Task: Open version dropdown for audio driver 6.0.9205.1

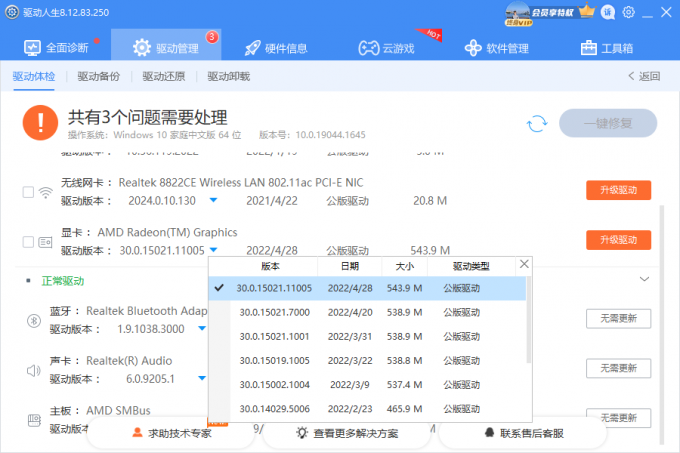Action: [202, 378]
